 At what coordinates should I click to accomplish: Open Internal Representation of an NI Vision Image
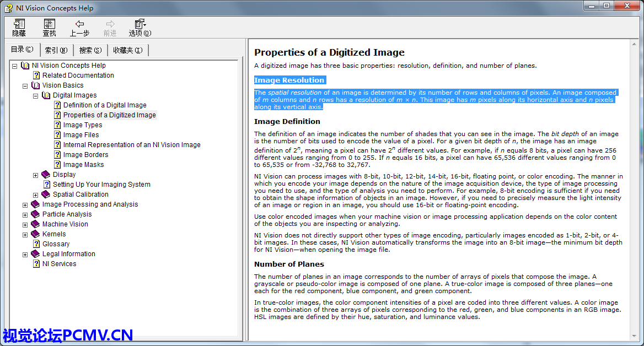point(132,144)
